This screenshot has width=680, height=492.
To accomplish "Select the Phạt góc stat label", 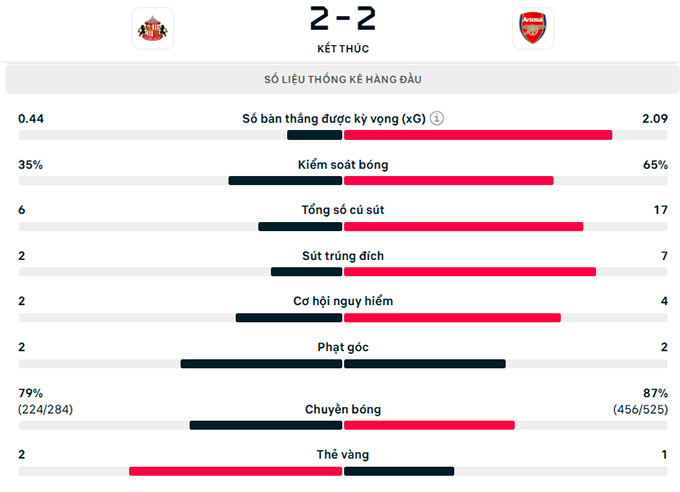I will tap(343, 347).
